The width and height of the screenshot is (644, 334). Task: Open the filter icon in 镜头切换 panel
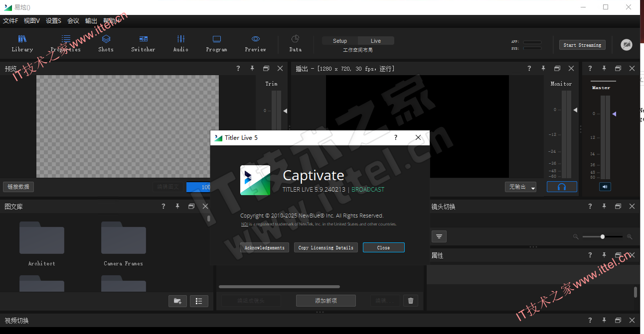coord(439,236)
